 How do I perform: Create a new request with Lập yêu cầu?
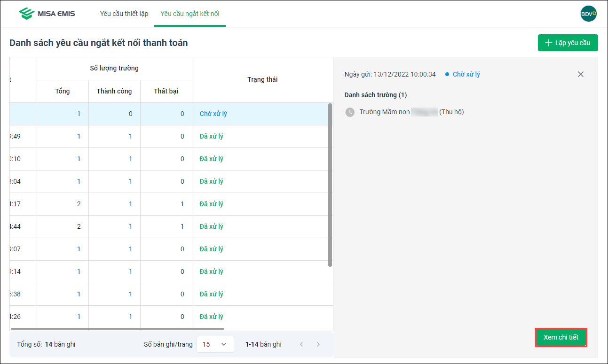[x=568, y=43]
